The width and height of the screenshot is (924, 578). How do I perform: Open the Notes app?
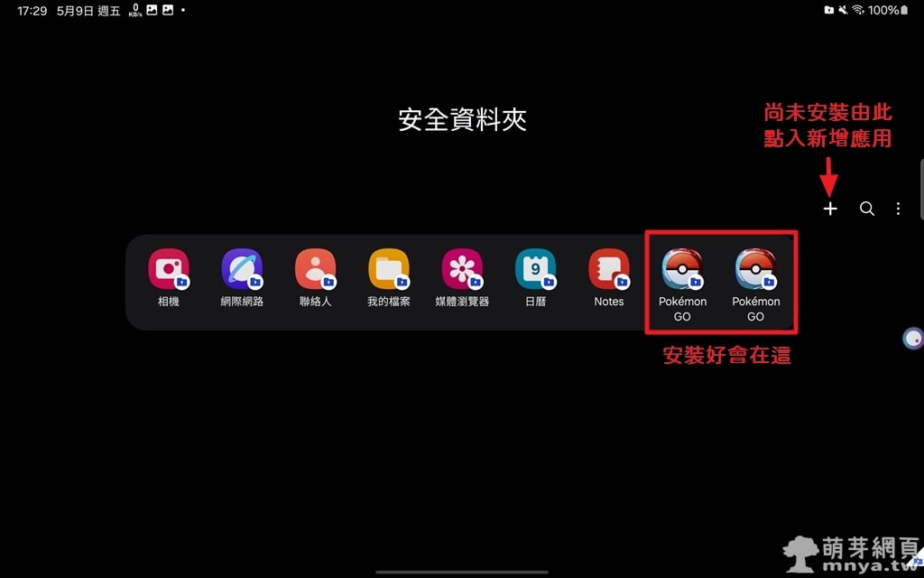pos(609,269)
